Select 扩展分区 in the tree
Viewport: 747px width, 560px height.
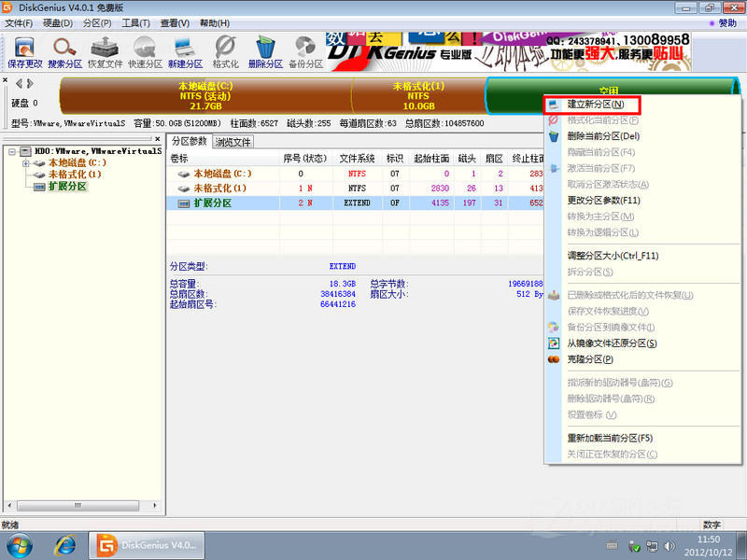(67, 186)
